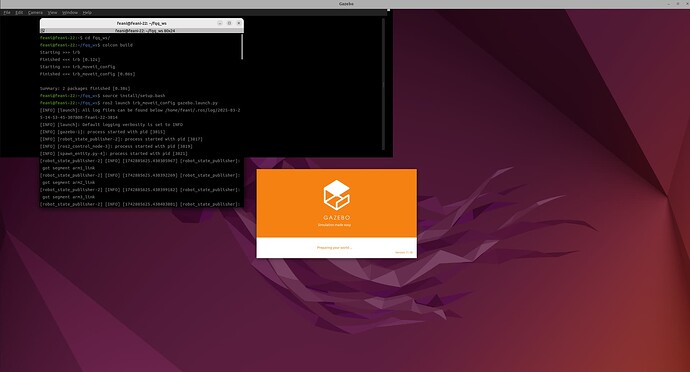Click the 'colcon build' command line
690x372 pixels.
86,45
